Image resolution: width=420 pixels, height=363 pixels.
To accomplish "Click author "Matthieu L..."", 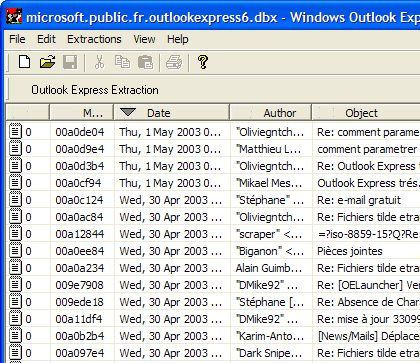I will (x=269, y=149).
